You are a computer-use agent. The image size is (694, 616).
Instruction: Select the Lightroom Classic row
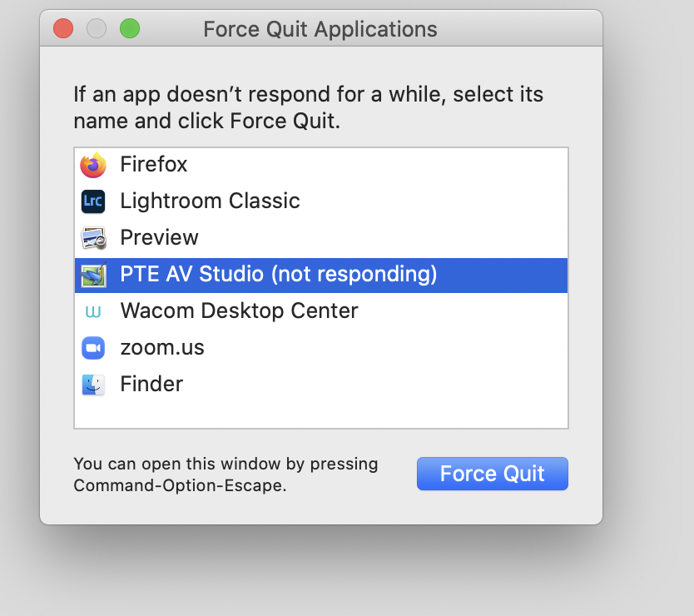210,201
